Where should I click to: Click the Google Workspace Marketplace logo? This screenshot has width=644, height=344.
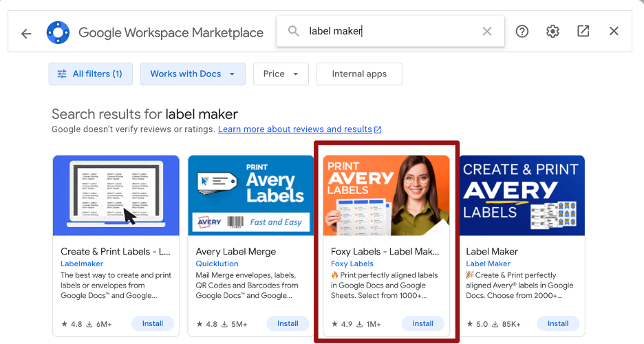58,32
